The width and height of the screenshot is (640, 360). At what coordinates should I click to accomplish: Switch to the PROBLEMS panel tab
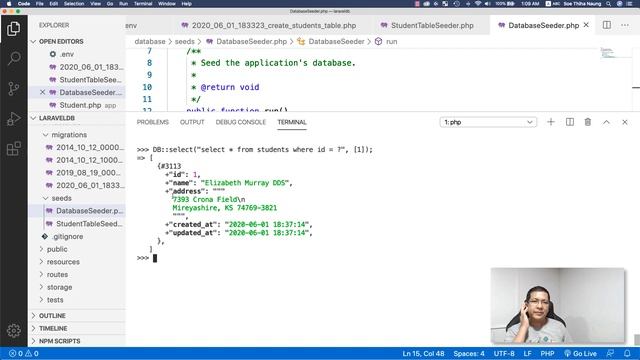click(153, 122)
